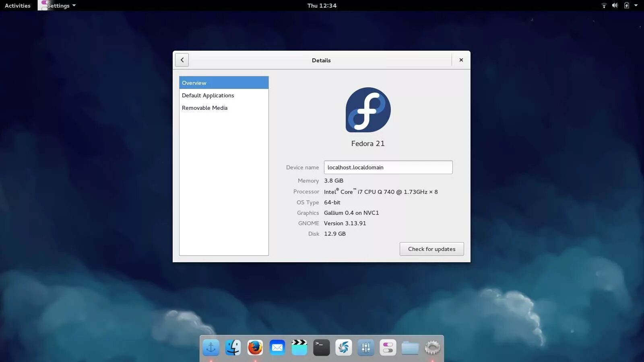Click the volume speaker icon in top bar
Image resolution: width=644 pixels, height=362 pixels.
click(x=615, y=6)
